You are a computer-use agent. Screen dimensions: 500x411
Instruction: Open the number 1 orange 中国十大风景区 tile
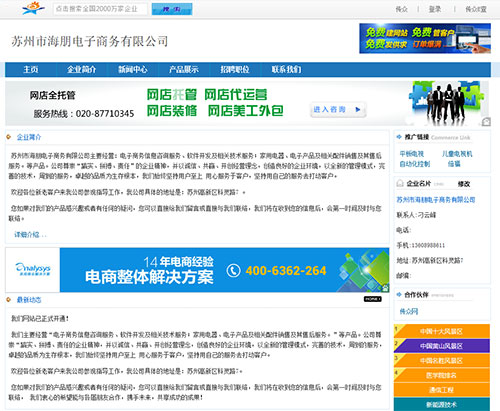tap(442, 331)
